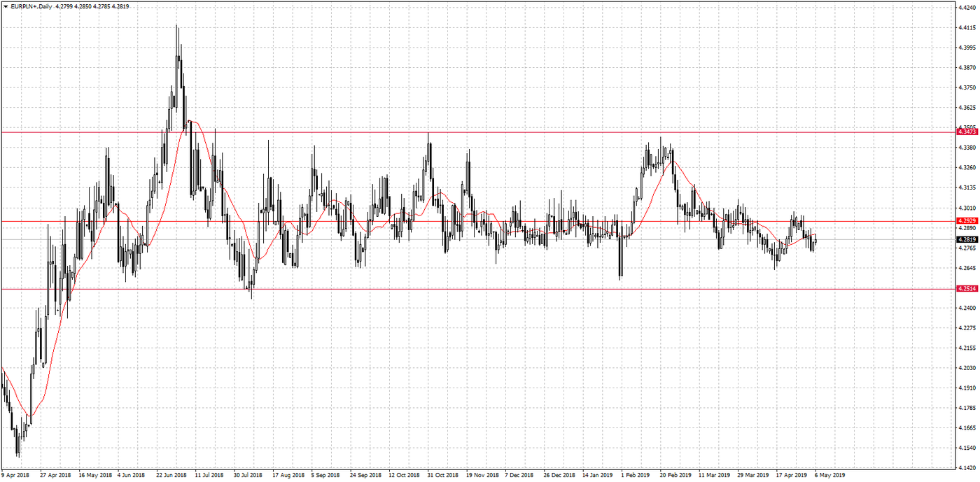Click the 14 Jan 2019 date label
This screenshot has height=482, width=980.
597,475
